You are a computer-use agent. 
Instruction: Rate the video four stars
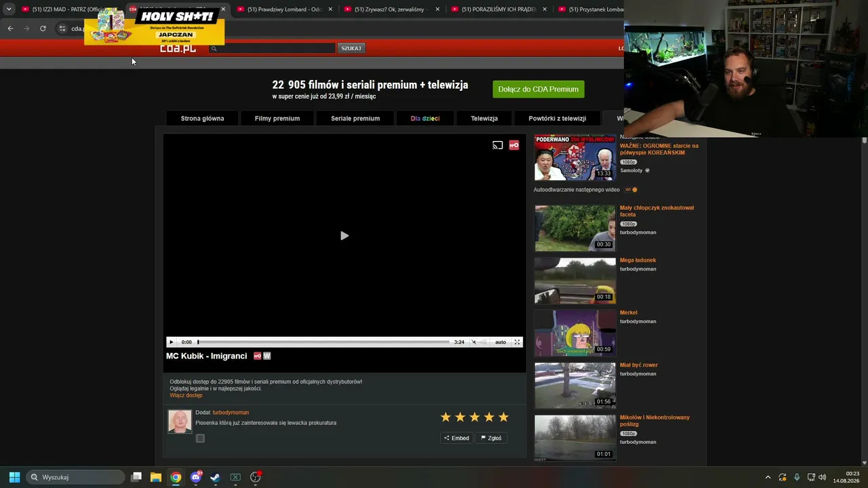point(489,418)
